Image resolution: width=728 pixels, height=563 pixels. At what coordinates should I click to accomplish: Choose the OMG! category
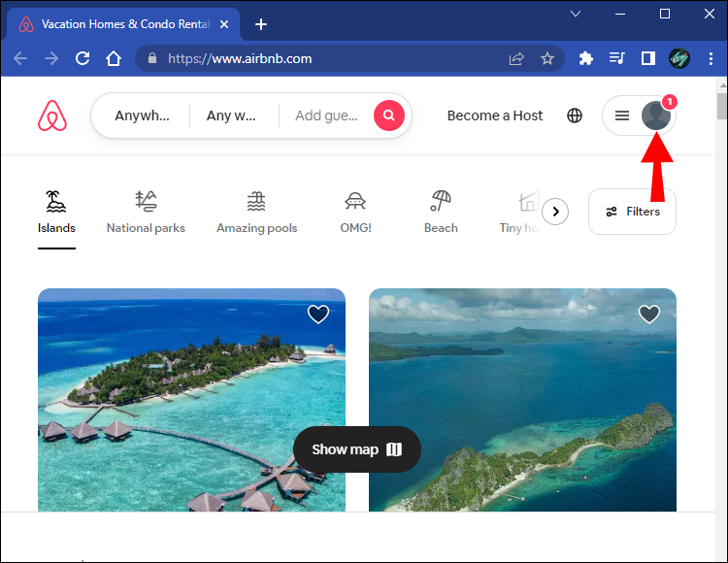[355, 212]
